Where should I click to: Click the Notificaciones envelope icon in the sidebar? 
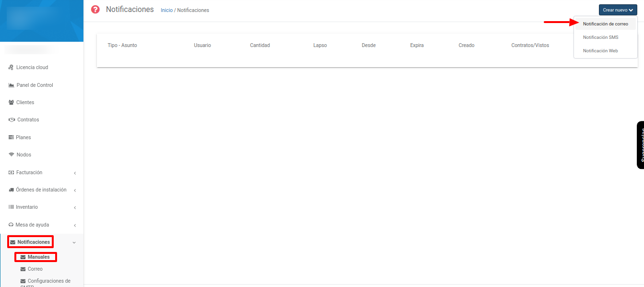coord(12,242)
